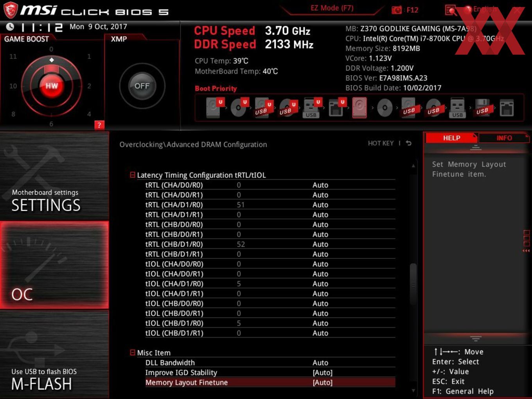The height and width of the screenshot is (399, 532).
Task: Click the date Mon 9 Oct, 2017
Action: 98,27
